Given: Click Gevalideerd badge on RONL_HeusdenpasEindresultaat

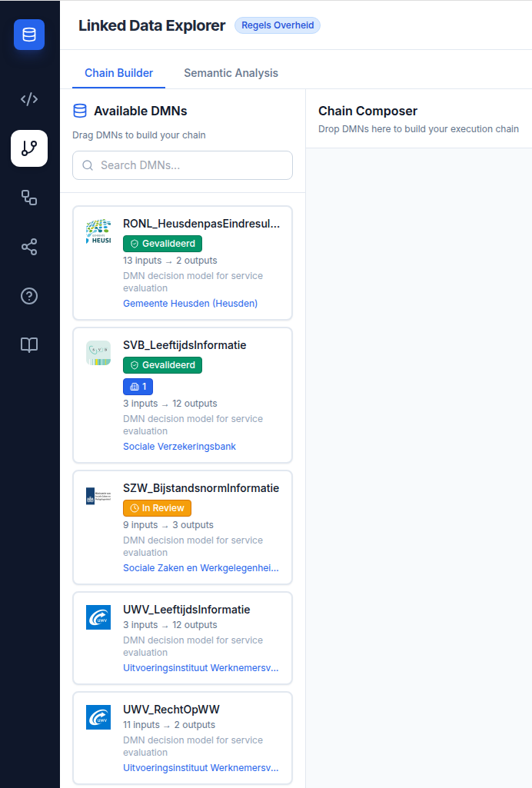Looking at the screenshot, I should pyautogui.click(x=163, y=244).
